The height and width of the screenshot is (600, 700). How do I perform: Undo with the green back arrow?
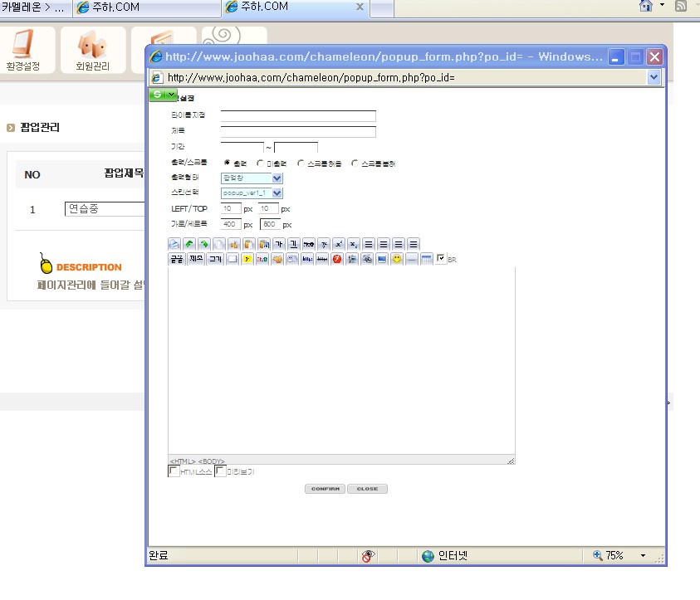coord(189,244)
